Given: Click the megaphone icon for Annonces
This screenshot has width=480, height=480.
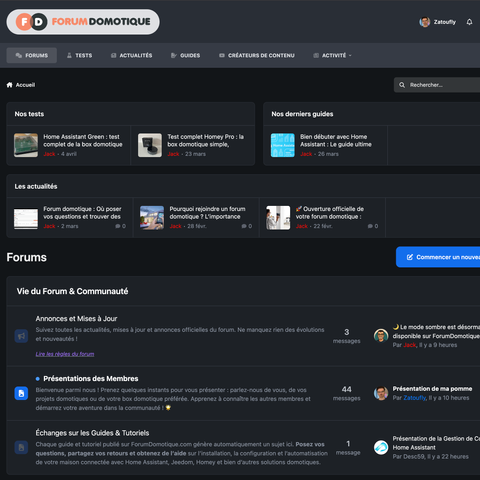Looking at the screenshot, I should point(21,336).
